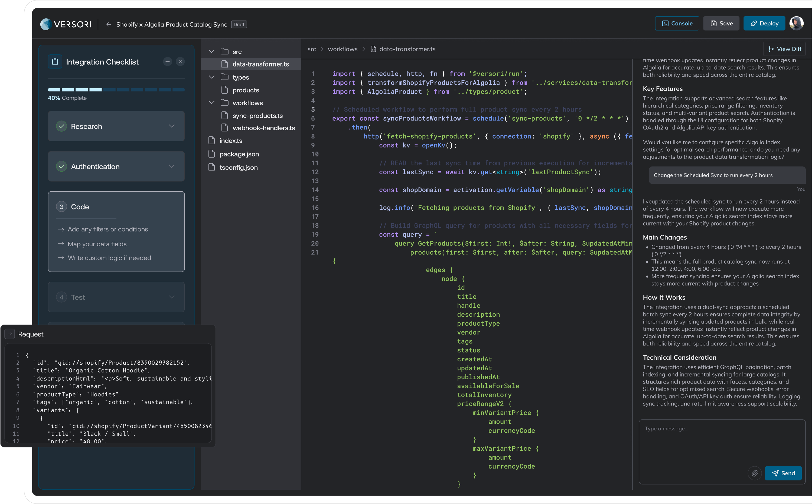This screenshot has height=504, width=812.
Task: Click the 40% completion progress bar
Action: click(x=116, y=90)
